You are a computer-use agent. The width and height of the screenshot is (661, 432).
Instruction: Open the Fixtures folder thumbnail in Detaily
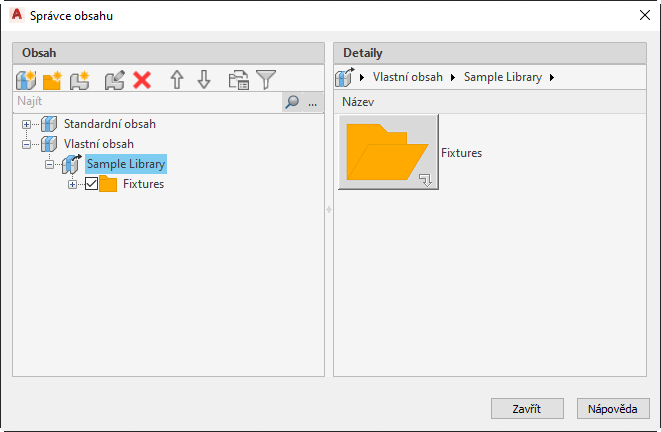388,153
